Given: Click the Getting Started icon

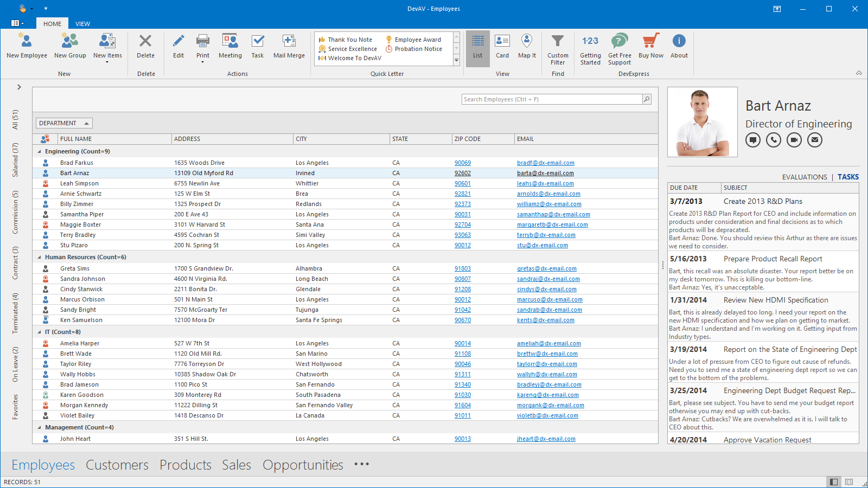Looking at the screenshot, I should click(x=590, y=49).
